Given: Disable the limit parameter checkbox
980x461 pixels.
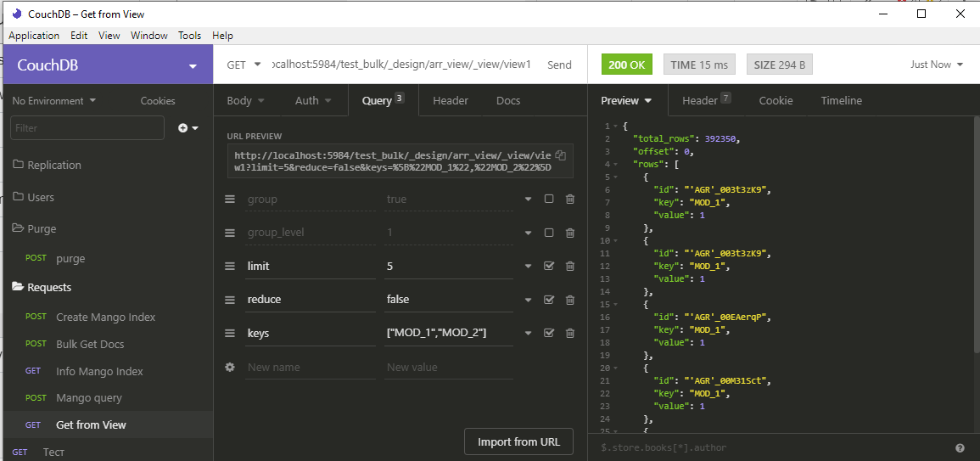Looking at the screenshot, I should tap(549, 266).
